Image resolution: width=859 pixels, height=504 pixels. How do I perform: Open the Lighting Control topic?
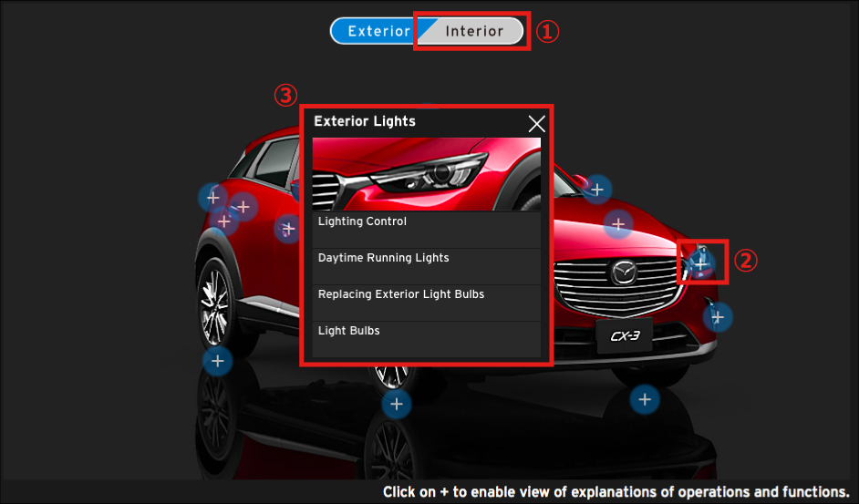point(427,222)
